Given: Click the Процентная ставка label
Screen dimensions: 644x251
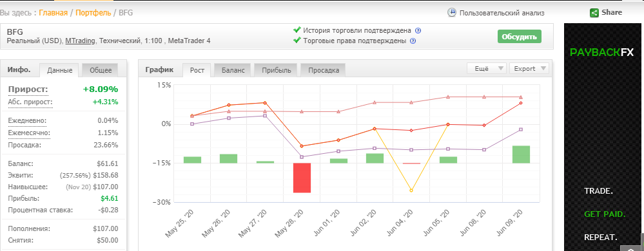Looking at the screenshot, I should pos(40,210).
